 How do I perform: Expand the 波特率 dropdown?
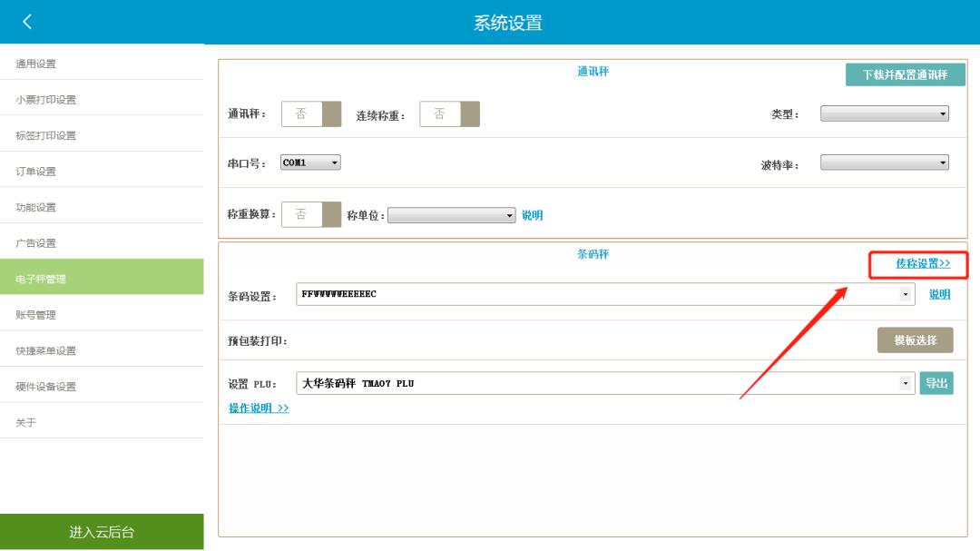[885, 162]
